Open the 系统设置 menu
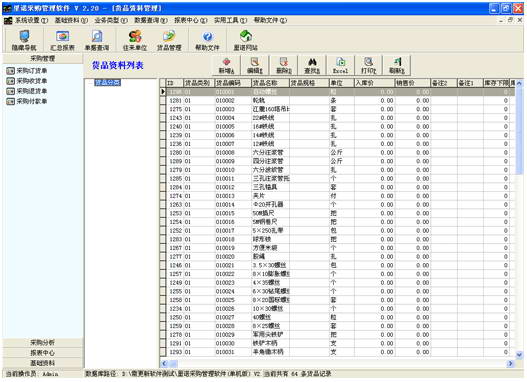 31,20
